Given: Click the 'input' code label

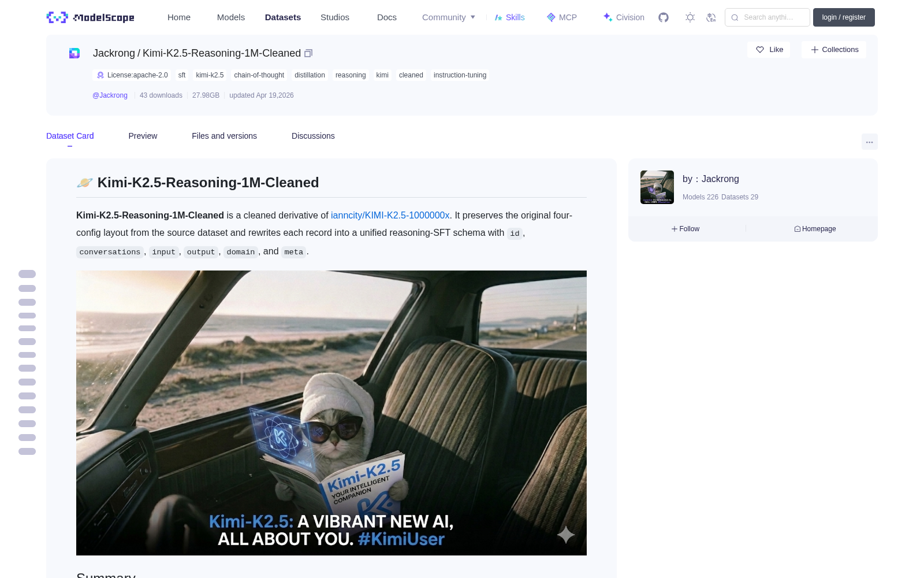Looking at the screenshot, I should (x=163, y=252).
